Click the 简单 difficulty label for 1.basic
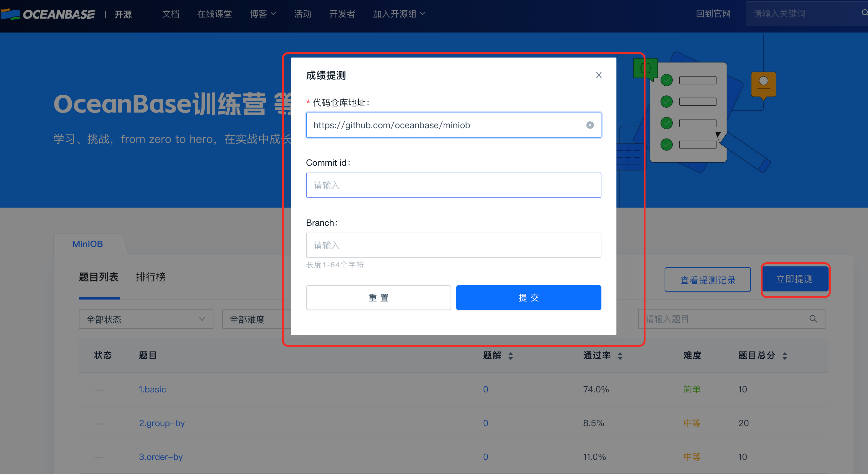The height and width of the screenshot is (474, 868). [692, 389]
